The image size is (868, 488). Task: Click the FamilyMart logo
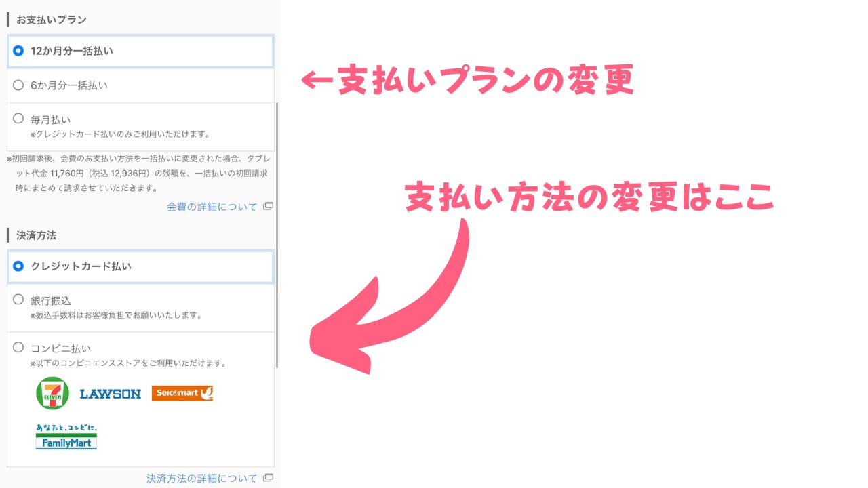[66, 436]
